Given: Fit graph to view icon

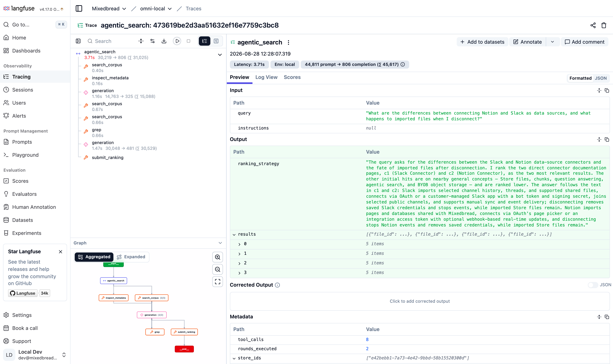Looking at the screenshot, I should click(x=217, y=281).
